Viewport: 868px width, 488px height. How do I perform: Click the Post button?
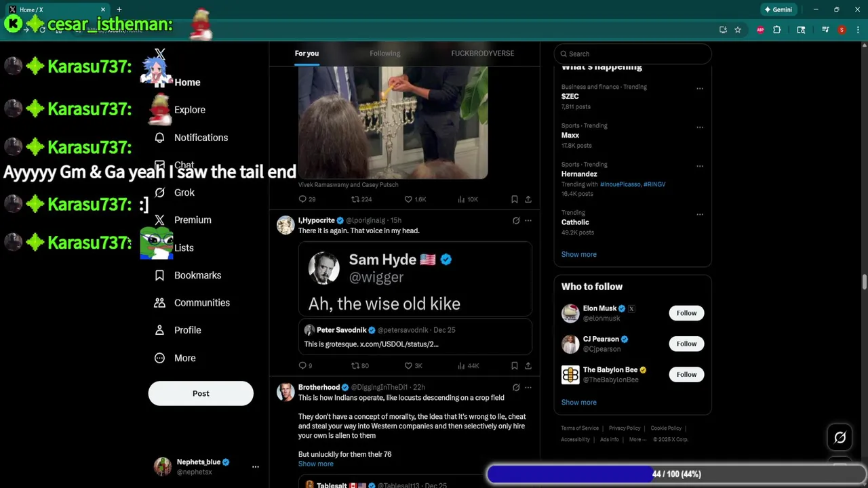coord(201,394)
